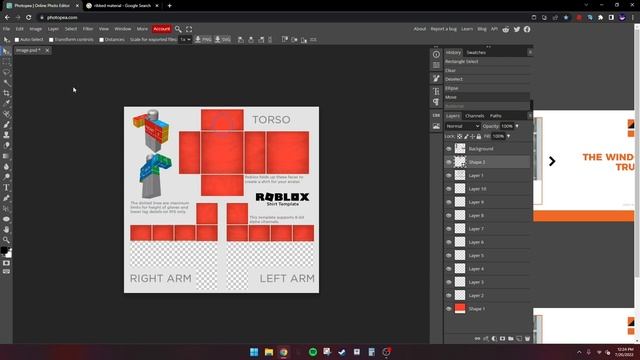Screen dimensions: 640x360
Task: Add a layer mask
Action: [x=502, y=339]
